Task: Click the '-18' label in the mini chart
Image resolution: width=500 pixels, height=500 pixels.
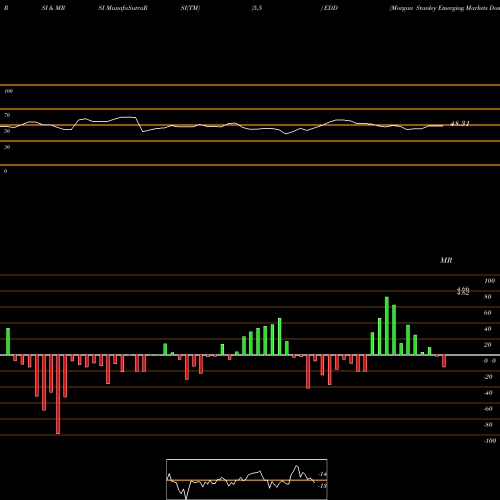Action: 322,486
